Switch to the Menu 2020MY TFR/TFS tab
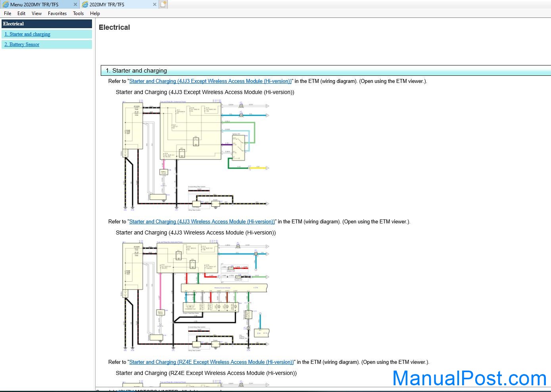Screen dimensions: 551x392 click(x=40, y=4)
